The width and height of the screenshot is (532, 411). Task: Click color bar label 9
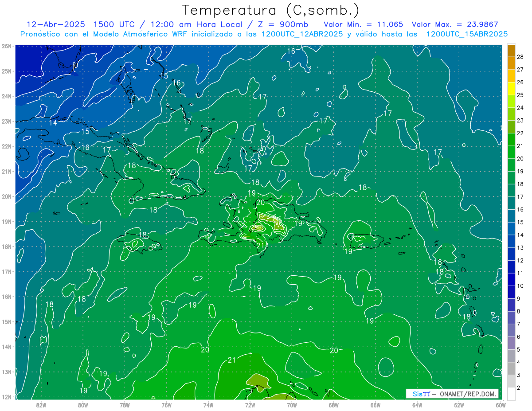tap(518, 298)
